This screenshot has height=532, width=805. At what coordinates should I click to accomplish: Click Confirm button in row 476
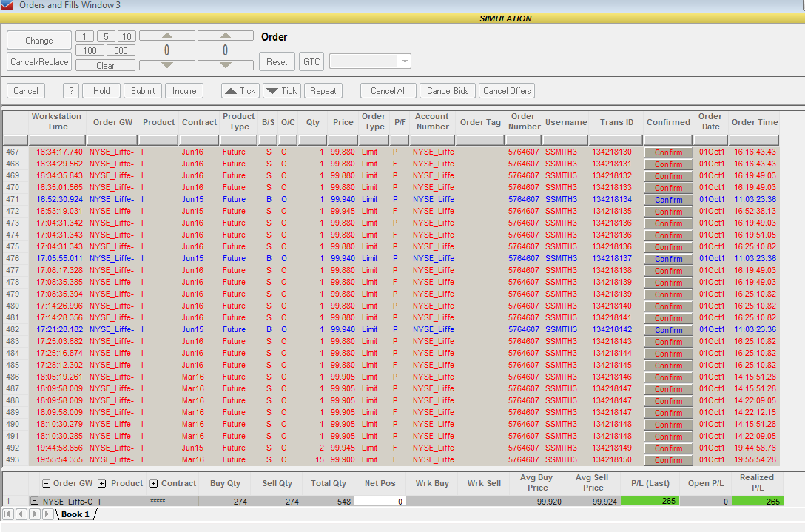(668, 259)
